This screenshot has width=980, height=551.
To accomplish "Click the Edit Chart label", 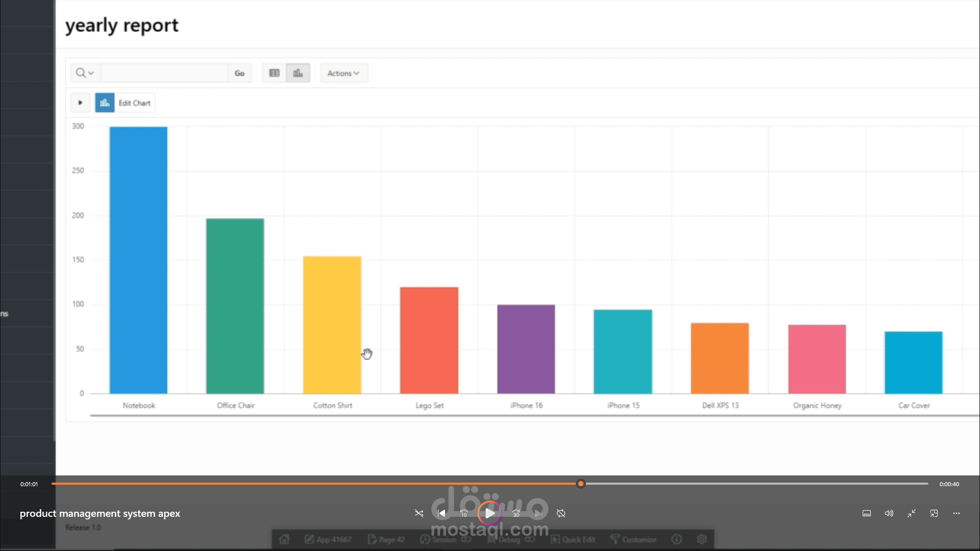I will point(135,103).
